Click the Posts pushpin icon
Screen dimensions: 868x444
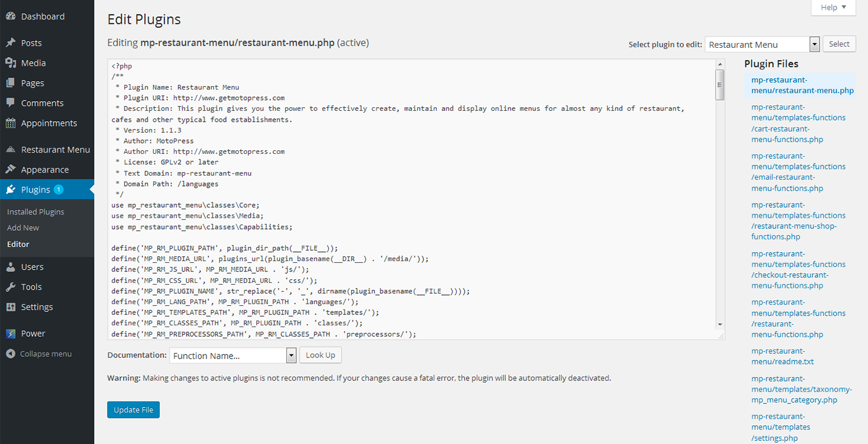coord(11,43)
